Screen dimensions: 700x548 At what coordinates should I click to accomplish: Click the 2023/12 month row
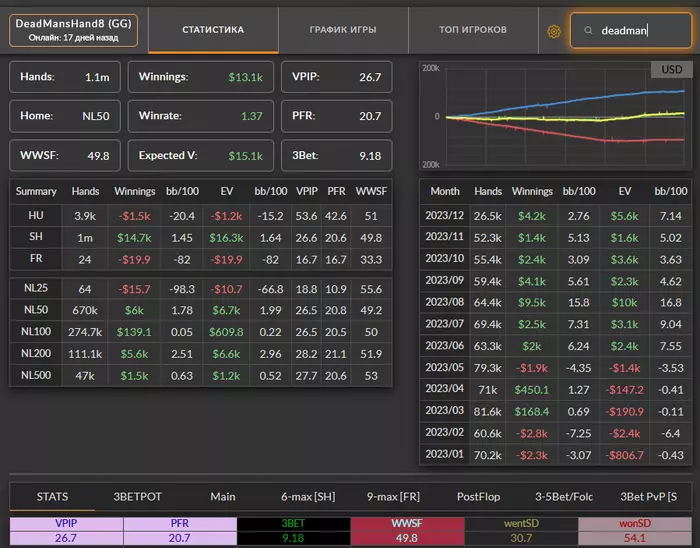coord(555,216)
